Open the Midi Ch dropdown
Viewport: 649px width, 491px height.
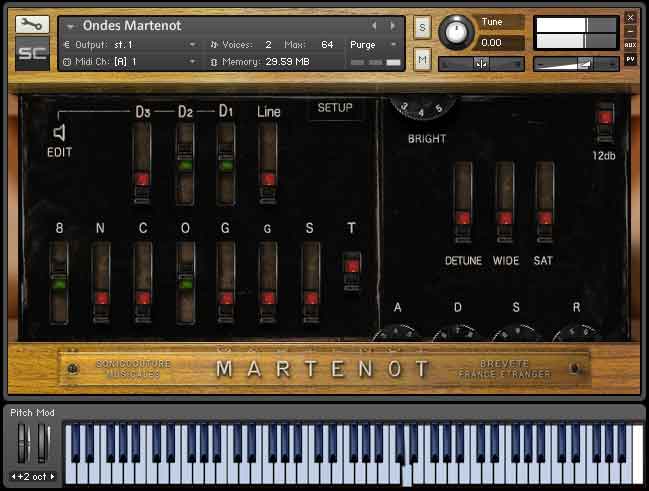(192, 62)
